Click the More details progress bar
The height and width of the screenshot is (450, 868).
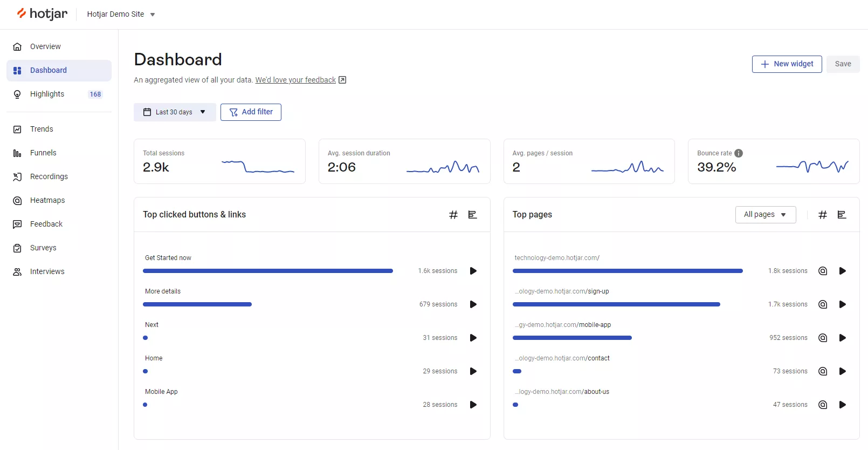click(197, 304)
